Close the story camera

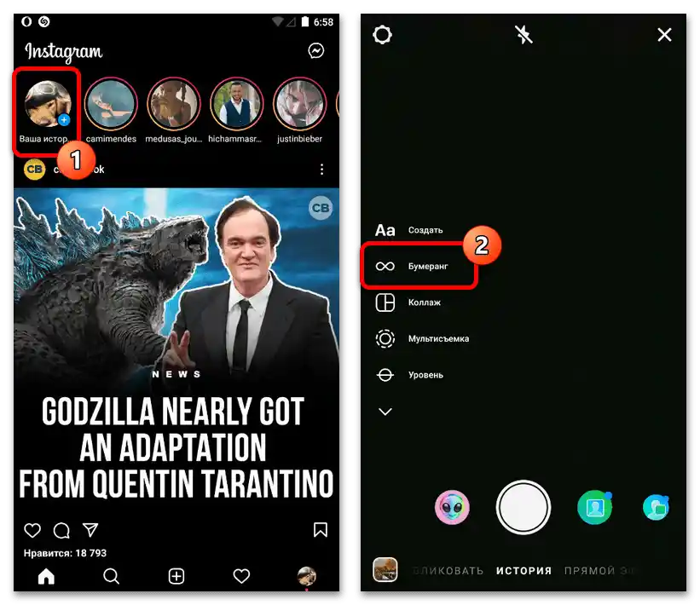point(664,34)
